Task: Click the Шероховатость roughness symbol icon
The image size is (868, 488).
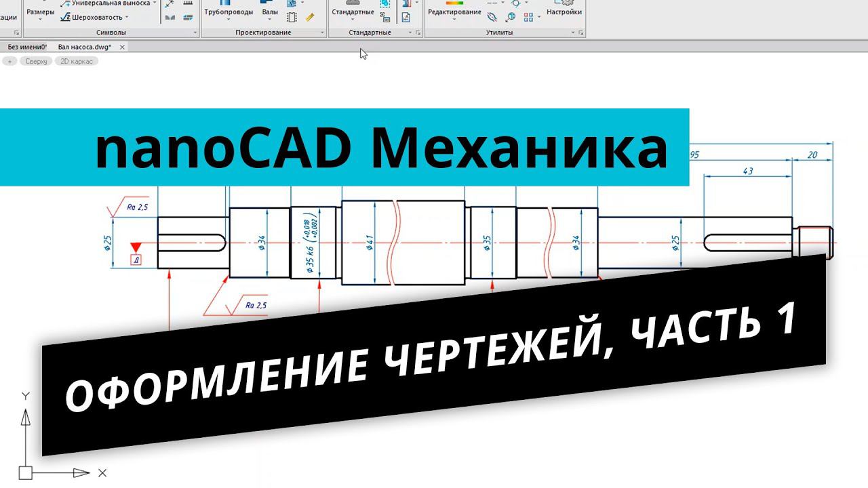Action: 65,17
